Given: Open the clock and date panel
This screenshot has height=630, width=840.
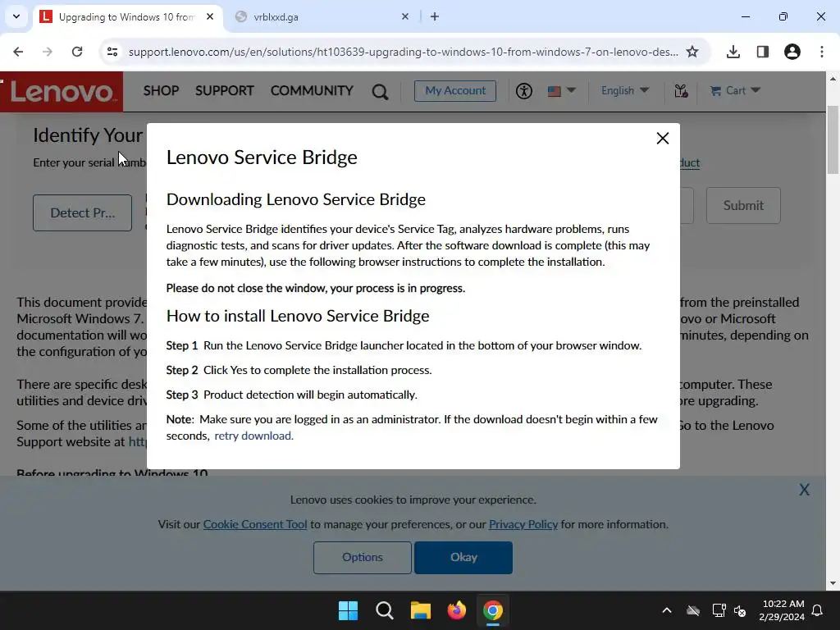Looking at the screenshot, I should [782, 610].
